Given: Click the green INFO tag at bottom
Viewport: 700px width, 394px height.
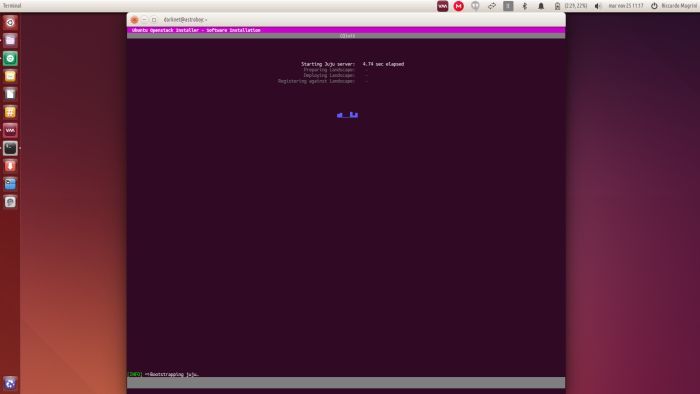Looking at the screenshot, I should pos(135,374).
